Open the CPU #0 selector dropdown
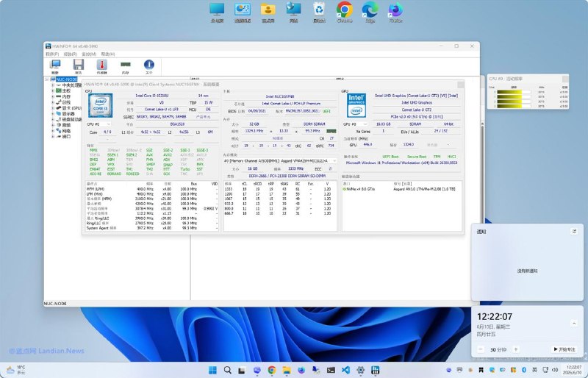588x378 pixels. tap(98, 124)
